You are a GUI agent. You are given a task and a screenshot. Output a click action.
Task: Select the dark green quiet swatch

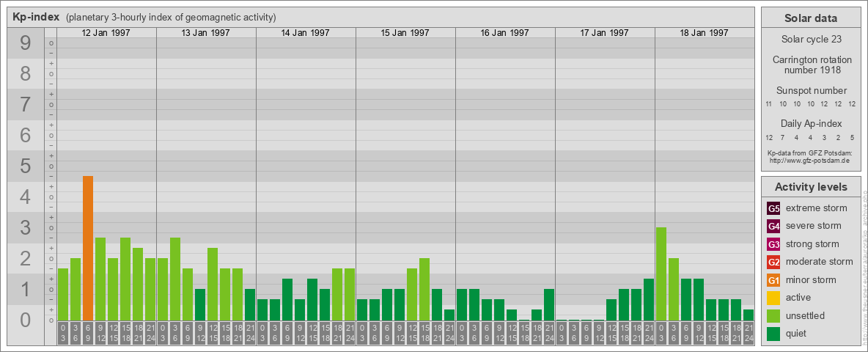pos(773,333)
